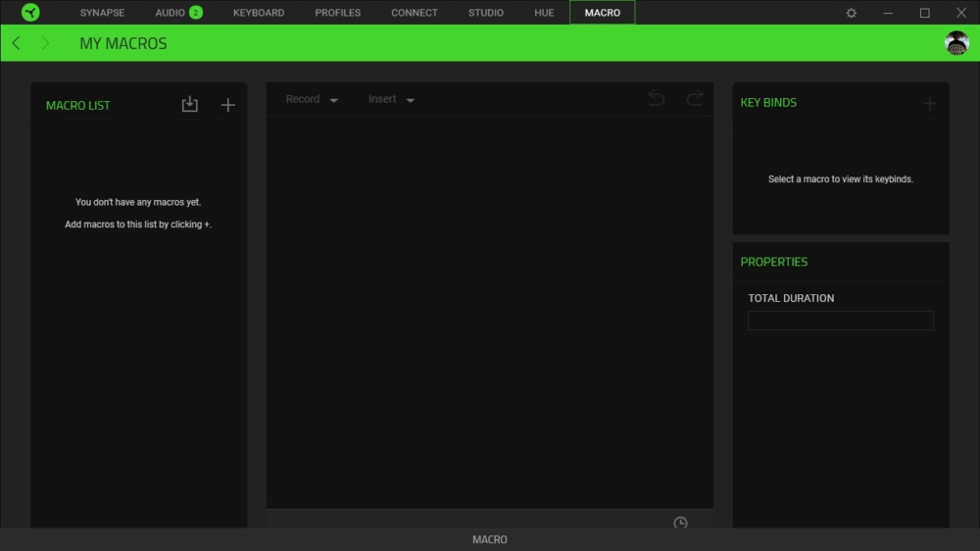Open the PROFILES tab
980x551 pixels.
point(337,13)
